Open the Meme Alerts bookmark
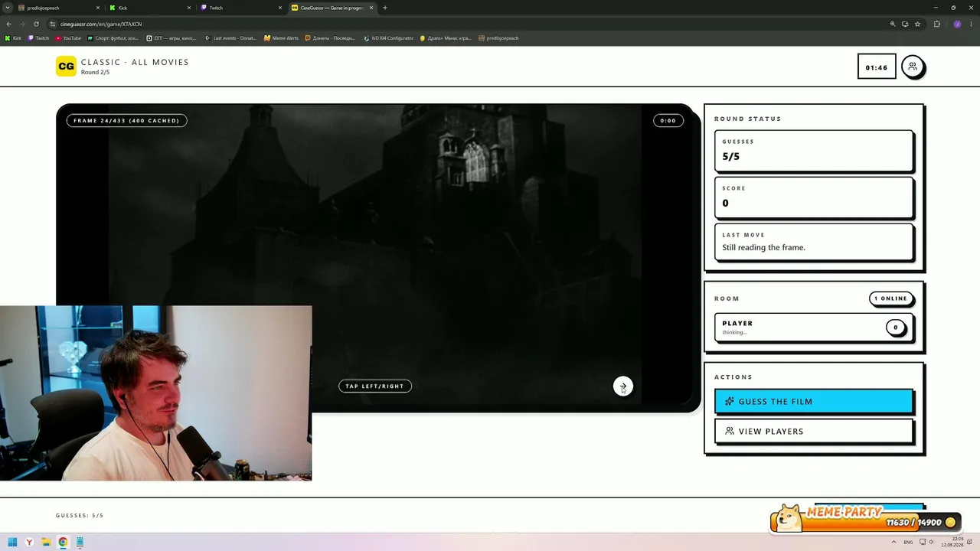Viewport: 980px width, 551px height. (281, 38)
